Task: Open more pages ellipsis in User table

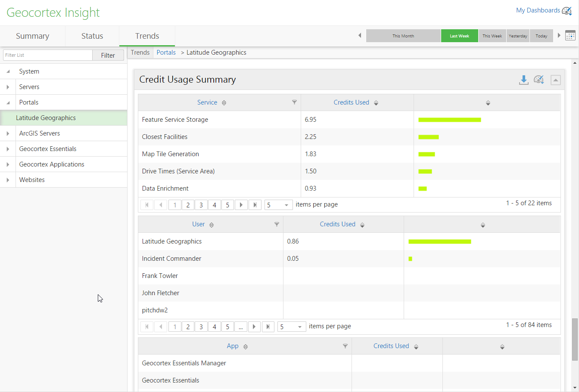Action: click(241, 327)
